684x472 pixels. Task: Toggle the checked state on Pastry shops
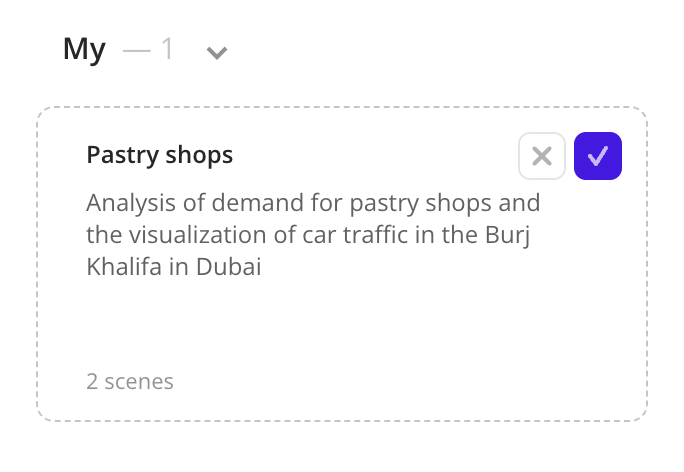point(598,156)
